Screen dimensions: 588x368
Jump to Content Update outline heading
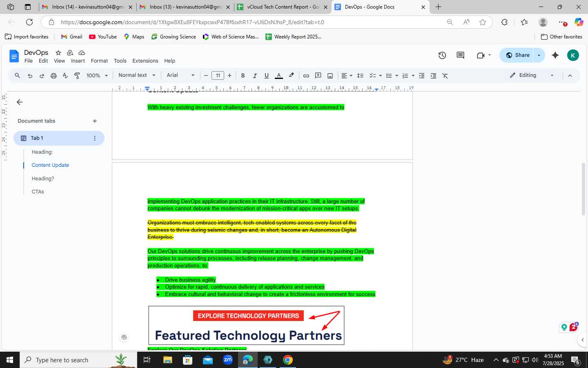coord(50,165)
